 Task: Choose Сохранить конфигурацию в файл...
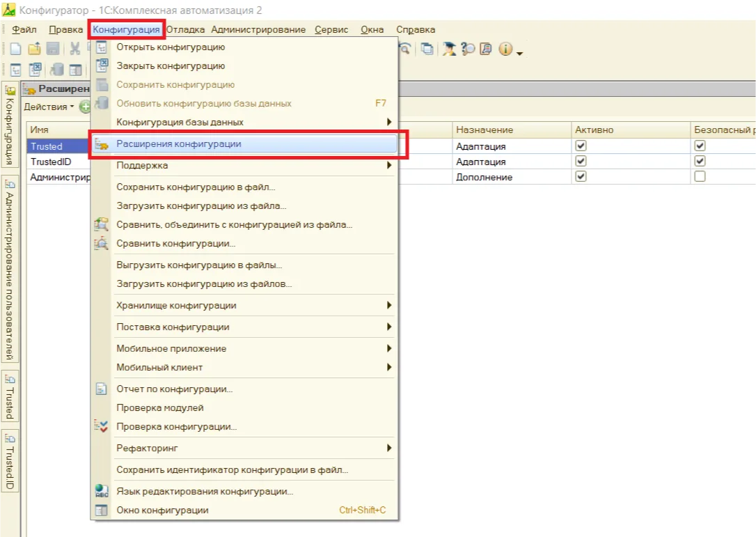pyautogui.click(x=196, y=187)
